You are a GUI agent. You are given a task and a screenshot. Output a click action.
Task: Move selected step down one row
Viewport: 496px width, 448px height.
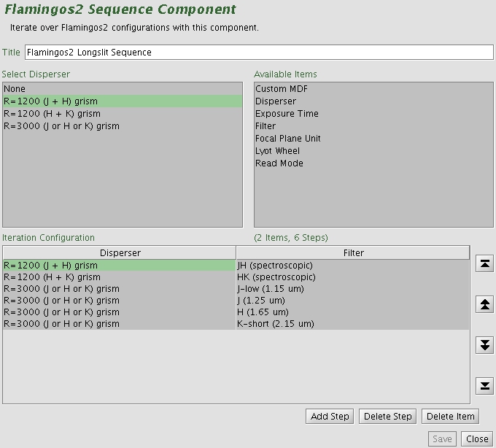click(x=484, y=345)
